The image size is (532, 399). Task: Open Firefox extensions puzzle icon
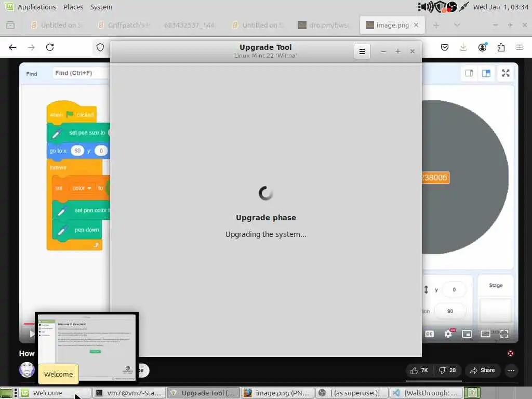tap(501, 47)
